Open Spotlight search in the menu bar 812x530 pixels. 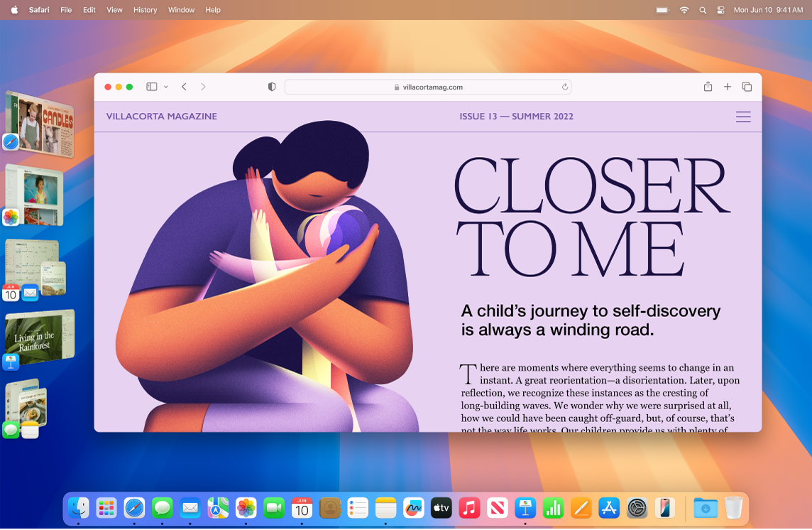pos(703,10)
